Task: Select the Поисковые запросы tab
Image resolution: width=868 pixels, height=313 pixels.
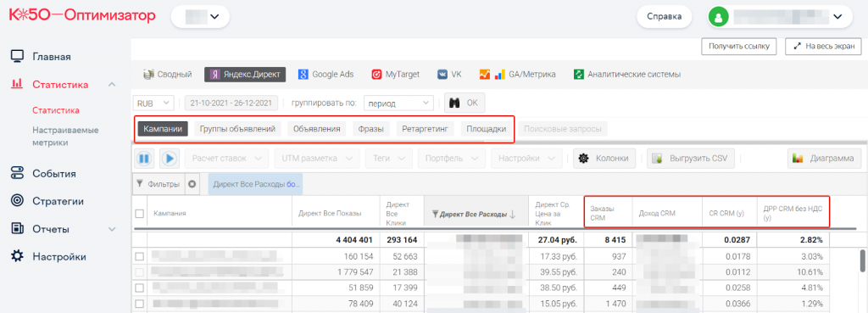Action: (563, 129)
